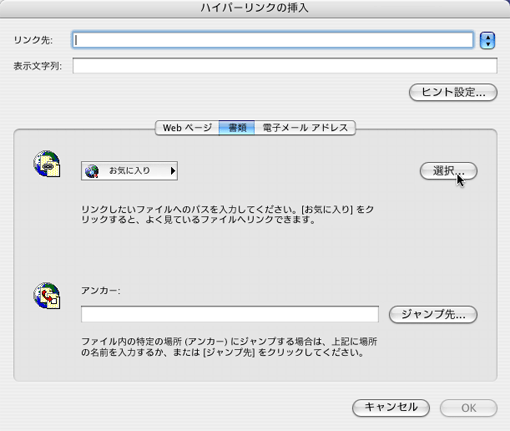
Task: Click the ジャンプ先... button
Action: (x=433, y=314)
